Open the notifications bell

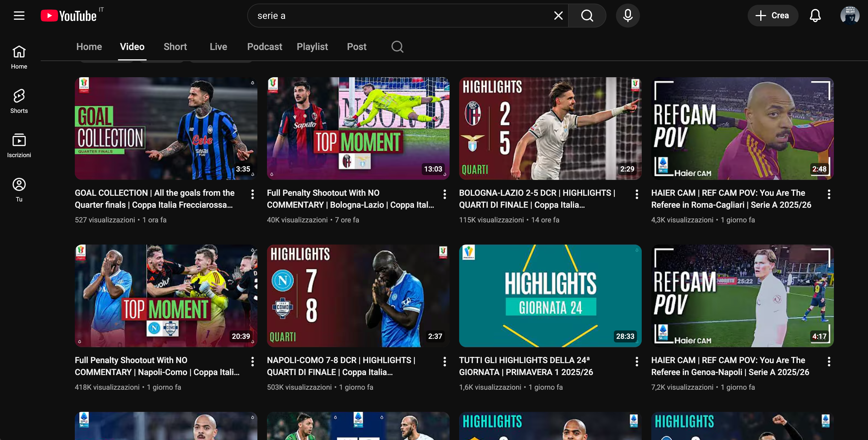point(815,16)
